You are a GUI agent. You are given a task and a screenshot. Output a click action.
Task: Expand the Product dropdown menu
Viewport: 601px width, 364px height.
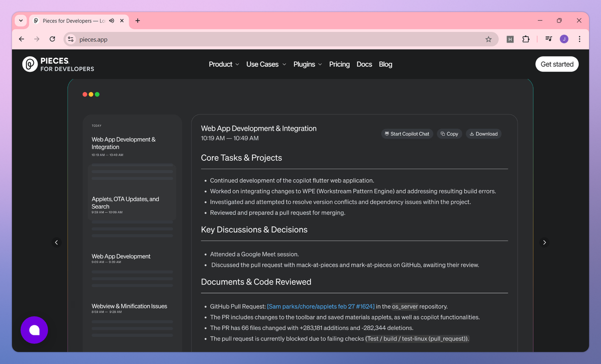[224, 65]
